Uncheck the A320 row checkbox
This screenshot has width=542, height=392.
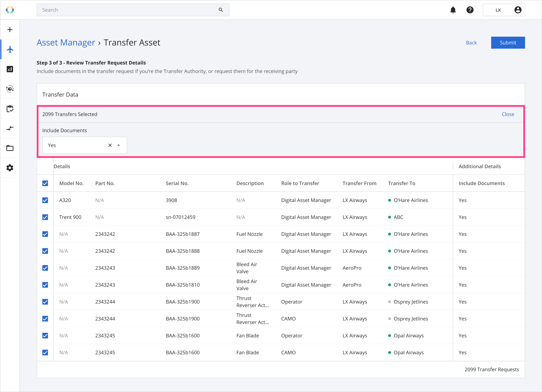click(45, 200)
